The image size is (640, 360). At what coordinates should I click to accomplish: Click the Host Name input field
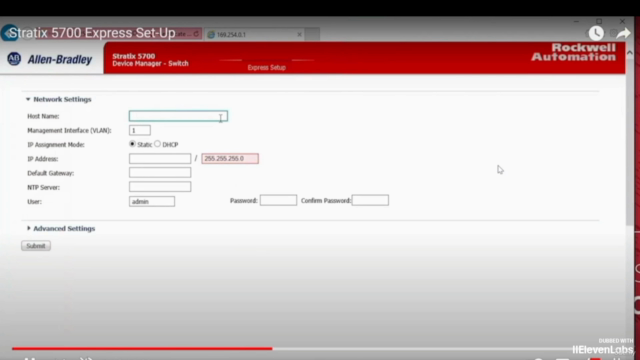point(178,116)
